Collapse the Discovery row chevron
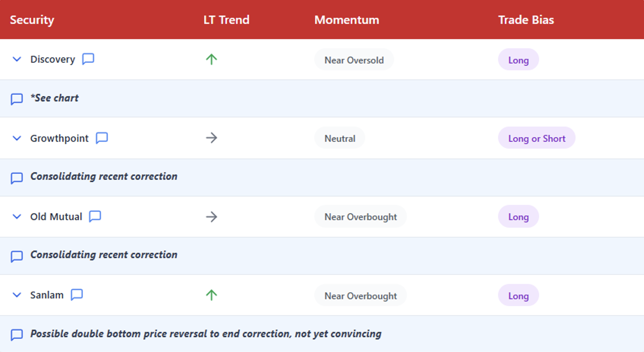The height and width of the screenshot is (352, 644). (17, 59)
